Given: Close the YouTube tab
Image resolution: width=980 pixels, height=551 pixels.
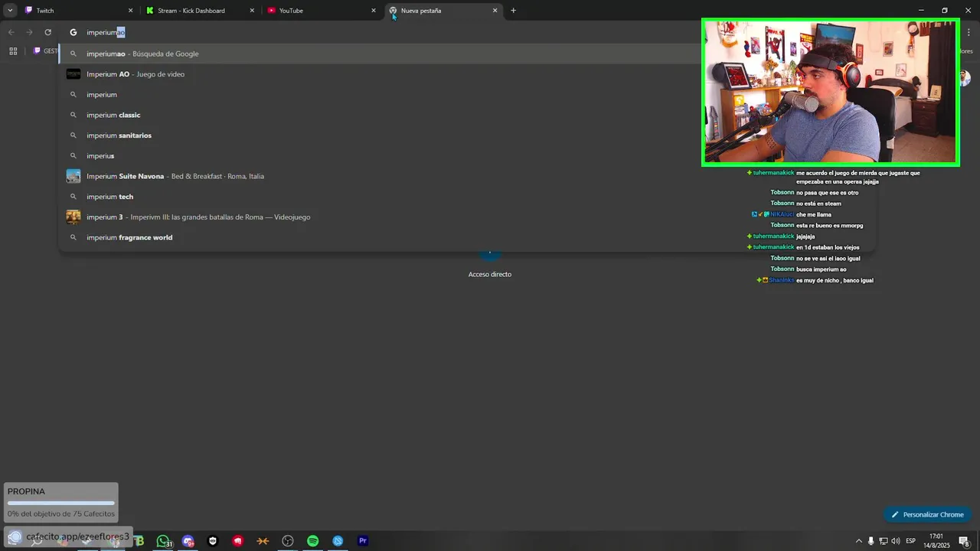Looking at the screenshot, I should (x=374, y=11).
